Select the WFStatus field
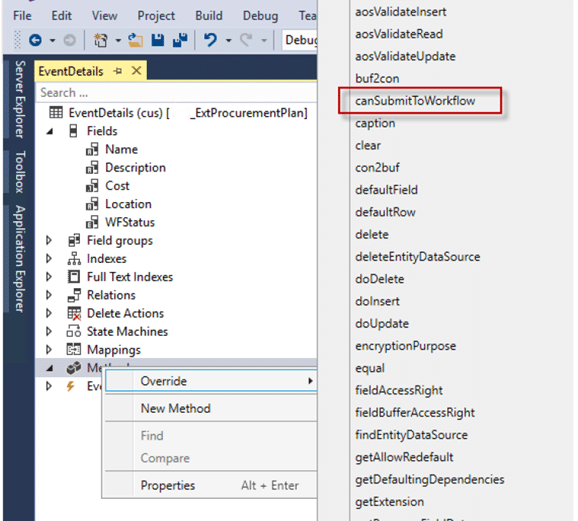 130,222
